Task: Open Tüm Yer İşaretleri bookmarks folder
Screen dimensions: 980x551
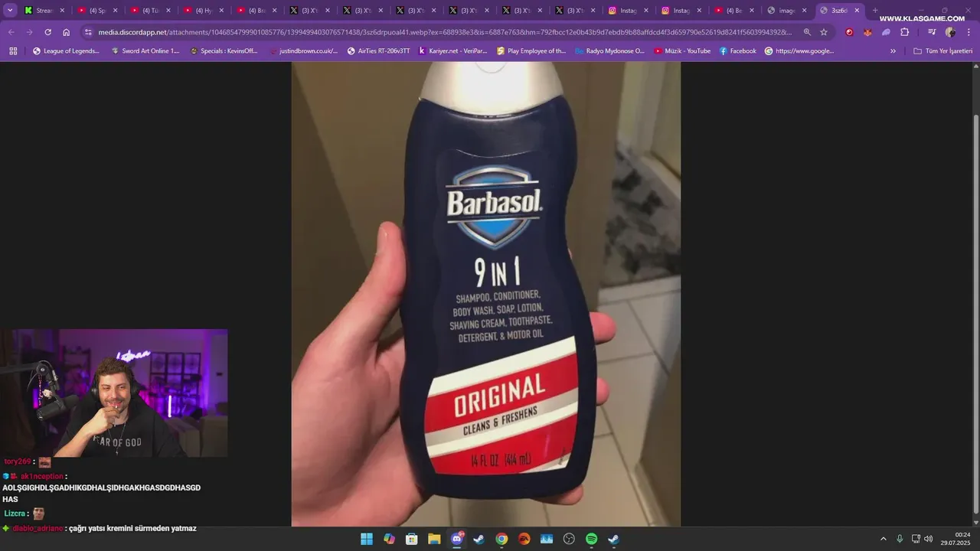Action: (942, 51)
